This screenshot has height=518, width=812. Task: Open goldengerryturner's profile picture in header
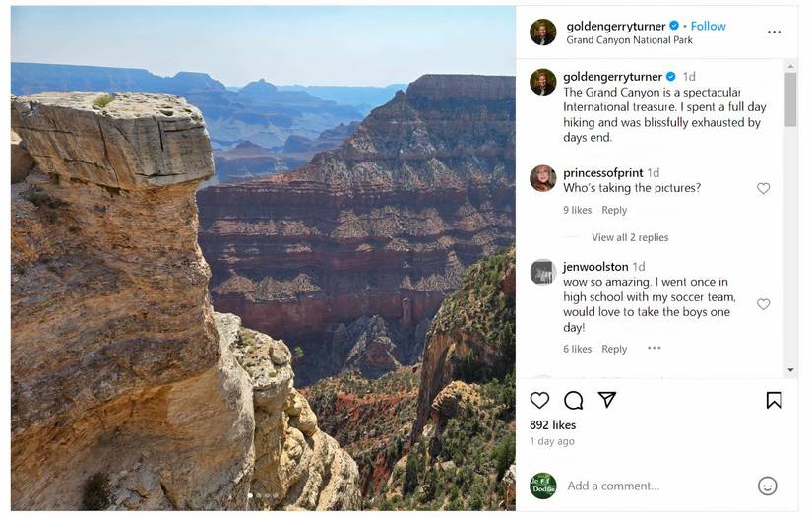543,32
